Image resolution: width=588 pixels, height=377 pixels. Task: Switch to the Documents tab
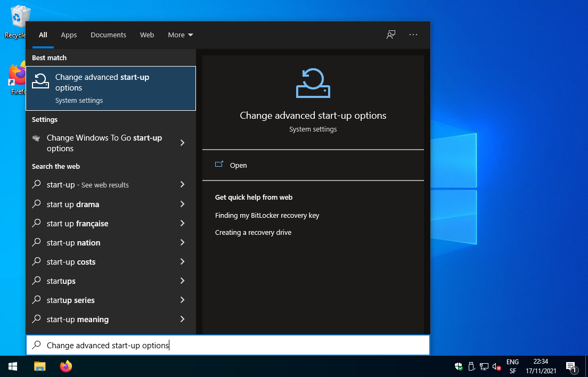tap(108, 35)
